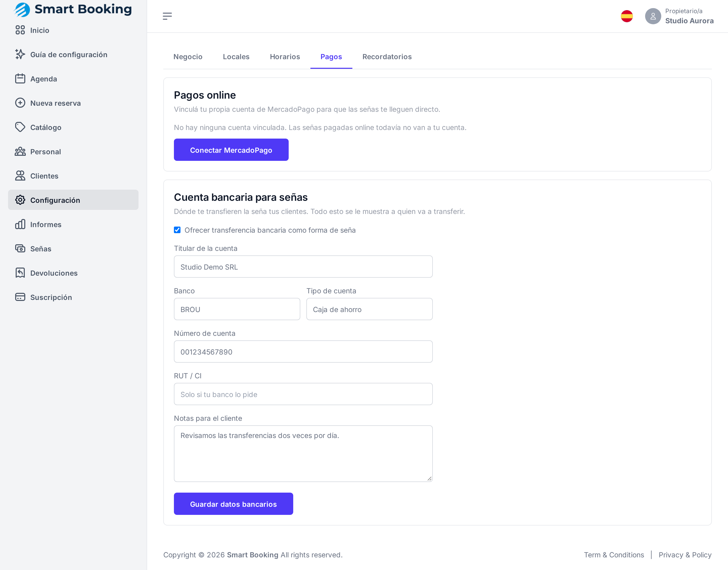728x570 pixels.
Task: Click the textarea resize handle corner
Action: pyautogui.click(x=429, y=478)
